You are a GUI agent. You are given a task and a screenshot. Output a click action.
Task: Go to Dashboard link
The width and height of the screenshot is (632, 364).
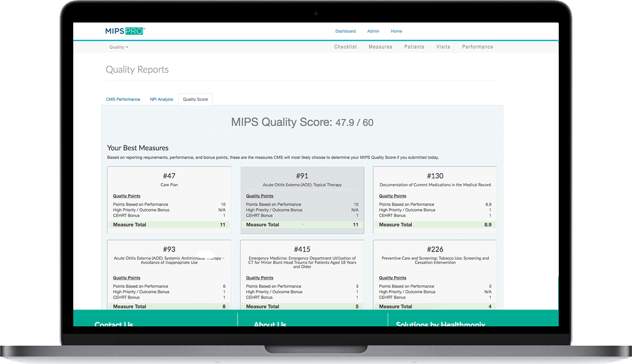point(345,31)
